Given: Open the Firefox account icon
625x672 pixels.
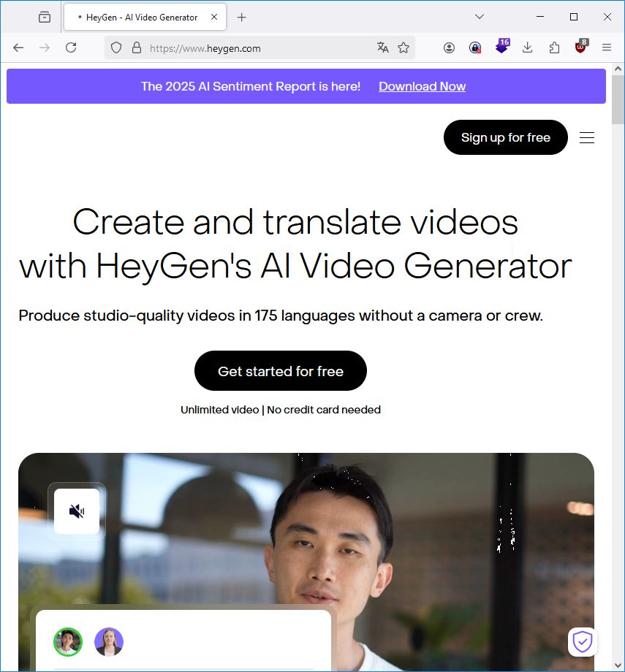Looking at the screenshot, I should point(449,47).
